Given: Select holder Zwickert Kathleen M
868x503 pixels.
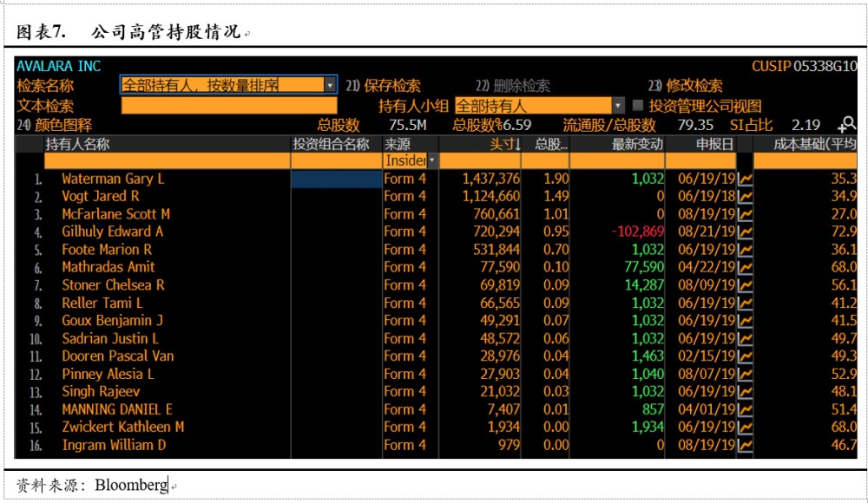Looking at the screenshot, I should (x=123, y=428).
